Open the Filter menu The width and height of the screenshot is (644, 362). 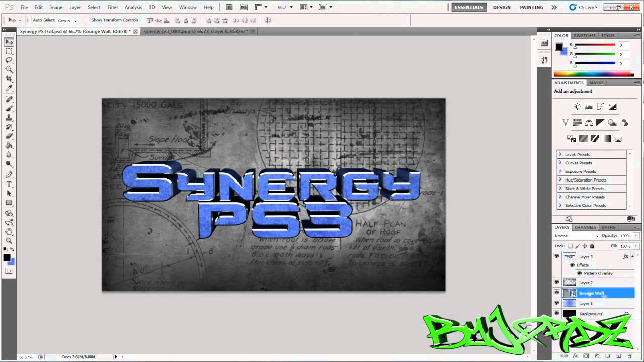(113, 7)
